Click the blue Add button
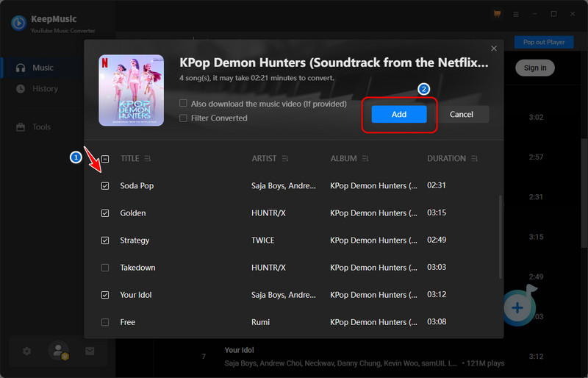588x378 pixels. point(399,114)
